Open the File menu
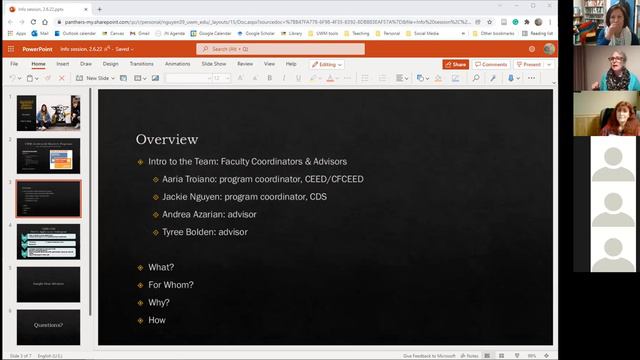This screenshot has height=360, width=640. [x=14, y=64]
